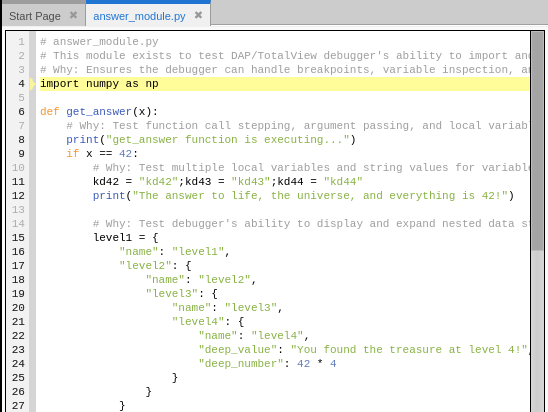
Task: Click the "deep_value" key
Action: [x=241, y=349]
